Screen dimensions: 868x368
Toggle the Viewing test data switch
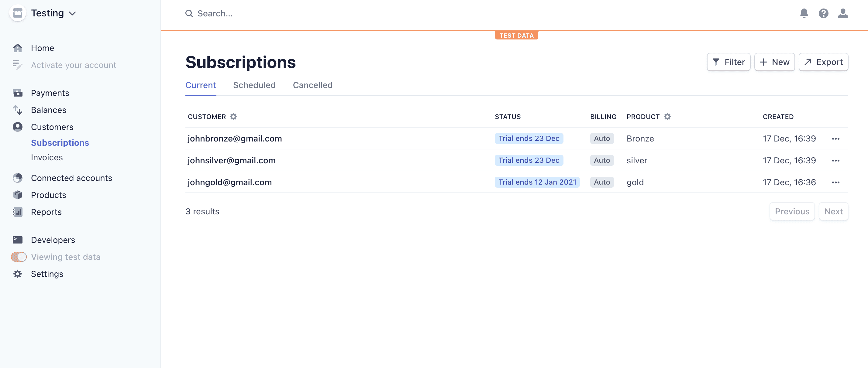pos(19,257)
